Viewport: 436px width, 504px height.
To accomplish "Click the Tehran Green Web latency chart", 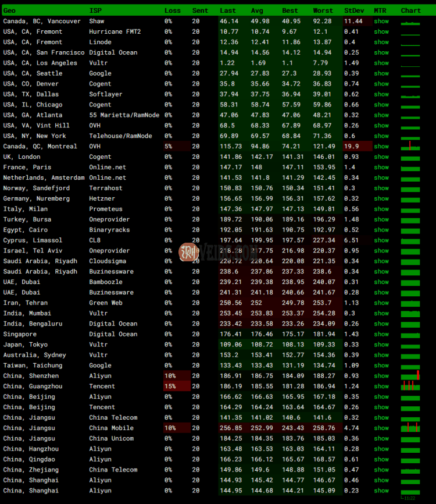I will coord(410,303).
